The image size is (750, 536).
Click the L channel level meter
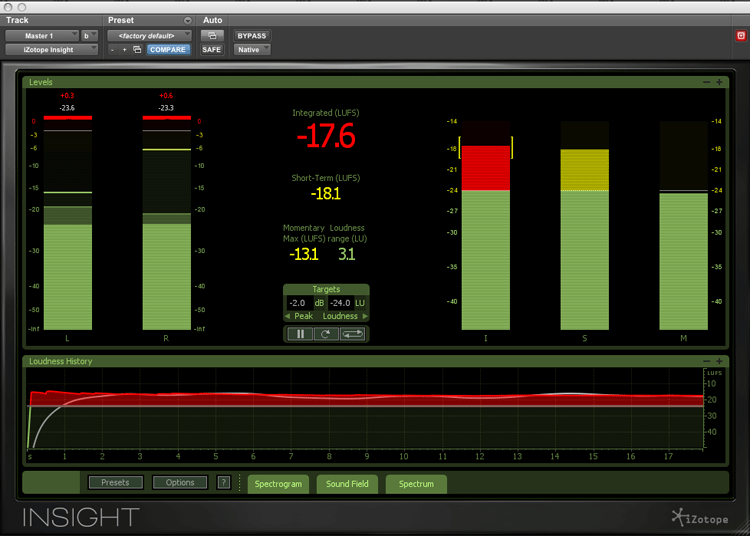click(68, 223)
